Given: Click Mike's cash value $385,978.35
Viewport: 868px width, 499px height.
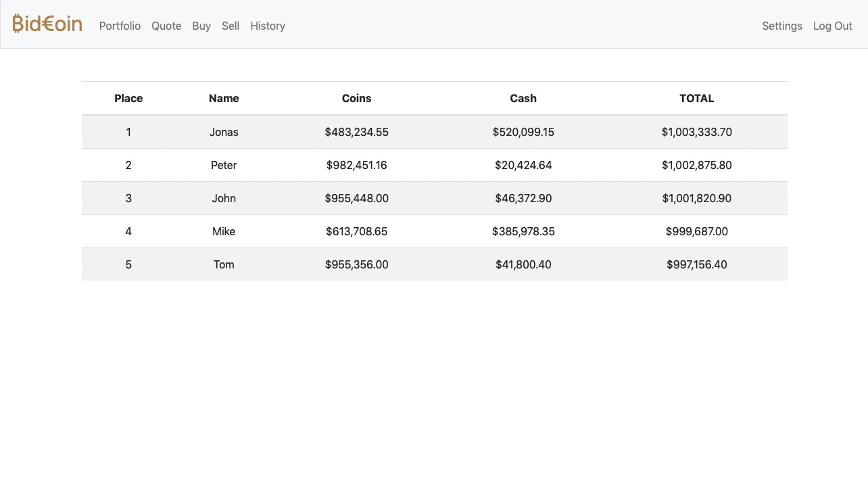Looking at the screenshot, I should coord(523,231).
